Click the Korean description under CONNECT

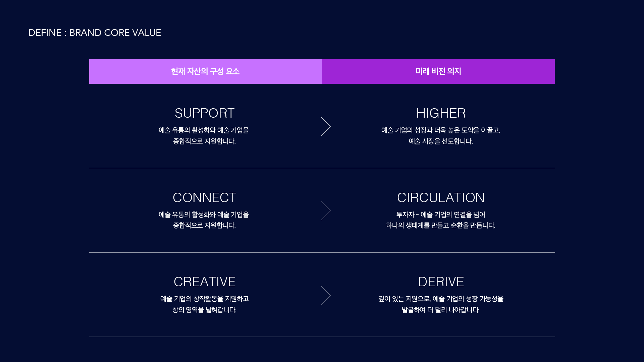point(204,220)
